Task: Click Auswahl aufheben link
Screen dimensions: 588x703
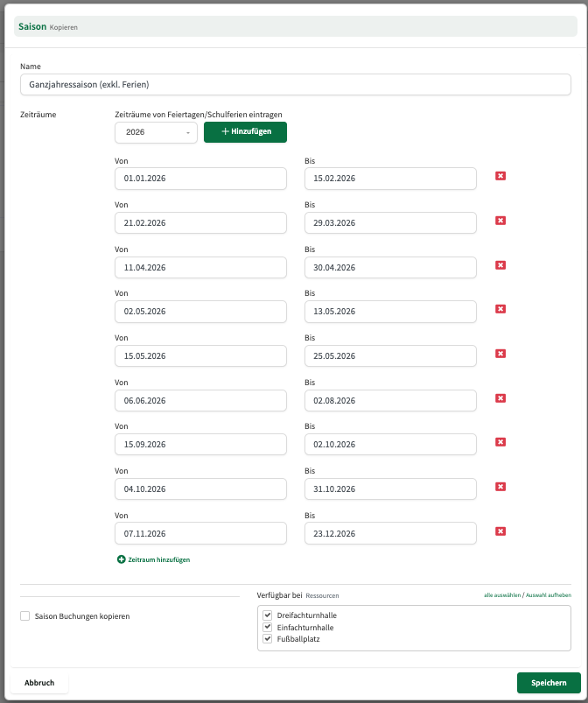Action: [x=549, y=595]
